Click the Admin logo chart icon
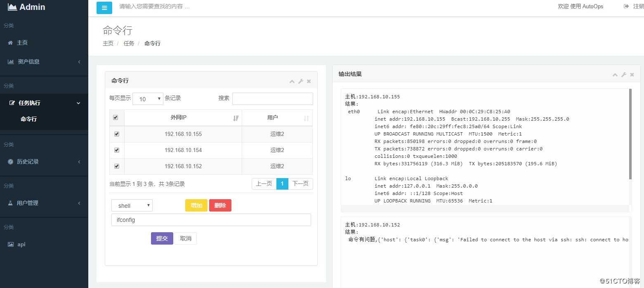Image resolution: width=644 pixels, height=288 pixels. pos(12,7)
